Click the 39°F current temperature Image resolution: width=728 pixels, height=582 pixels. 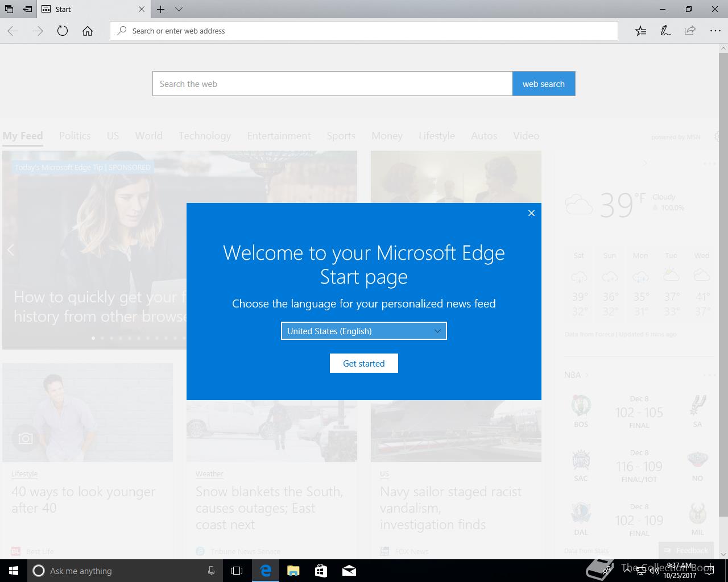pos(622,205)
